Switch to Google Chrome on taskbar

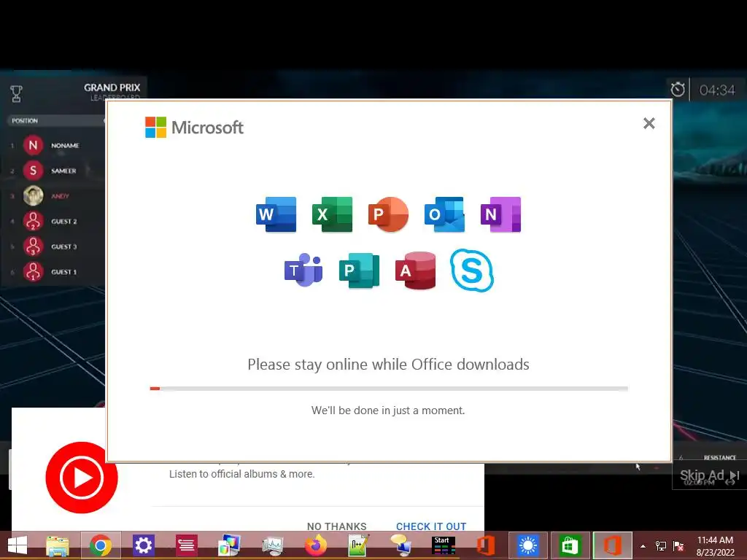click(101, 545)
